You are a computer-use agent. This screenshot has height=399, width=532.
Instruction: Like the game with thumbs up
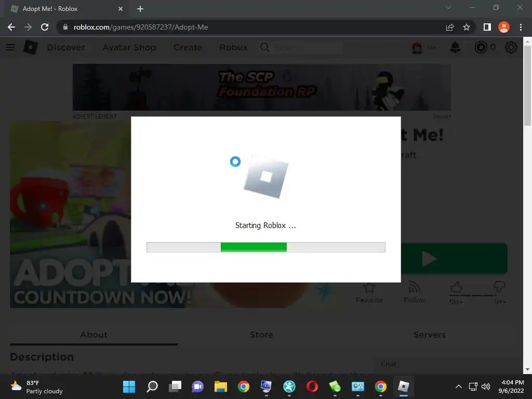coord(456,287)
